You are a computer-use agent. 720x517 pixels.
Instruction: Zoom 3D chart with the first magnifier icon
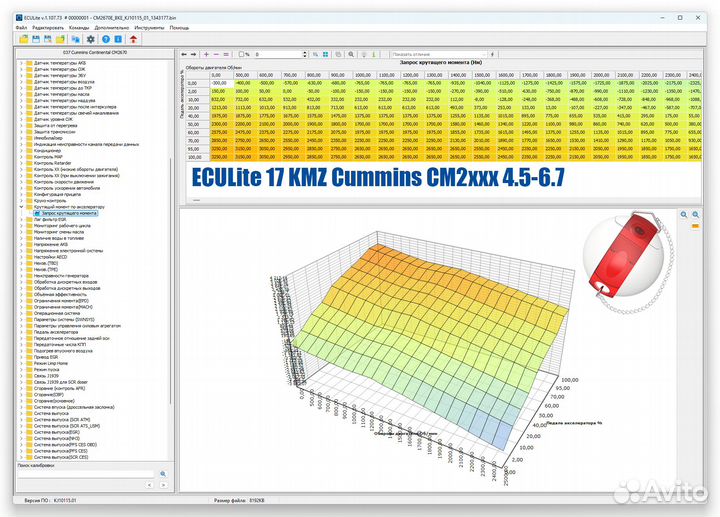(x=684, y=214)
